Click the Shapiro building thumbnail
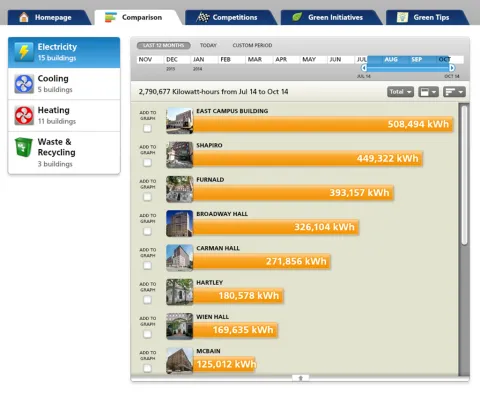480x395 pixels. click(180, 155)
